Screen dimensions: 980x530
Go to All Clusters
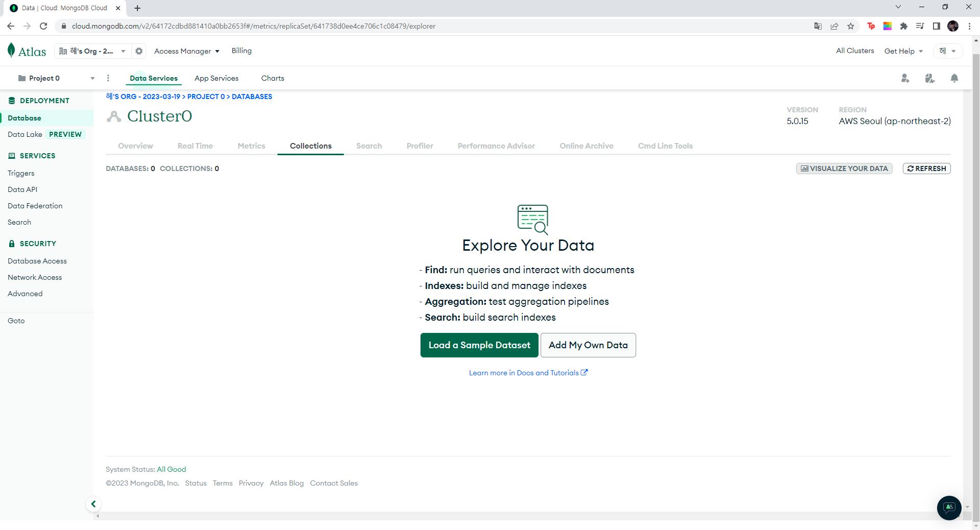855,51
